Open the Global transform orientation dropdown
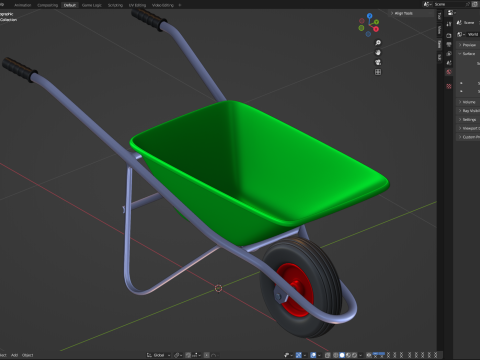 point(158,355)
